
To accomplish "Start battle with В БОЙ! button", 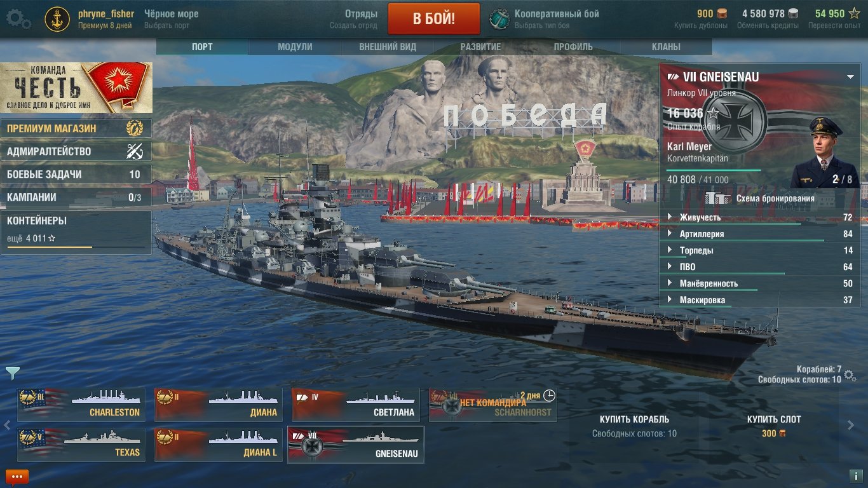I will coord(434,18).
